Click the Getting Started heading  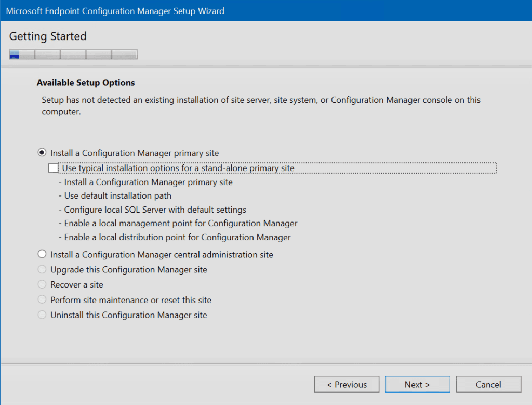[48, 36]
